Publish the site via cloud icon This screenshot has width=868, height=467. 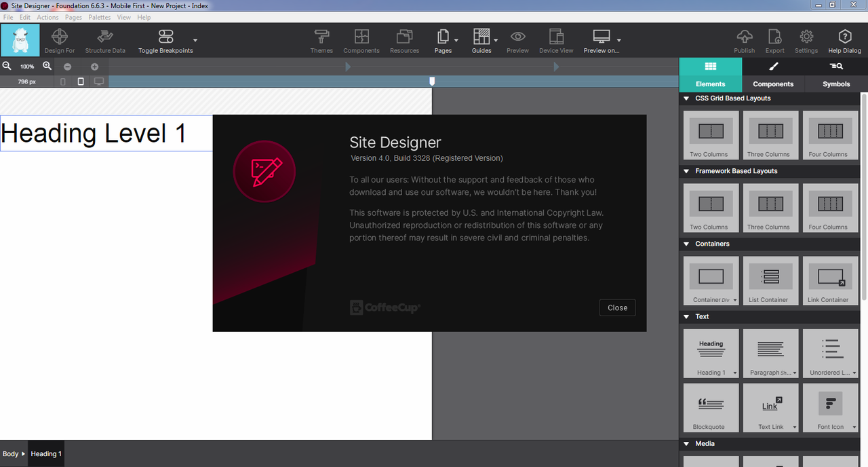(x=744, y=37)
